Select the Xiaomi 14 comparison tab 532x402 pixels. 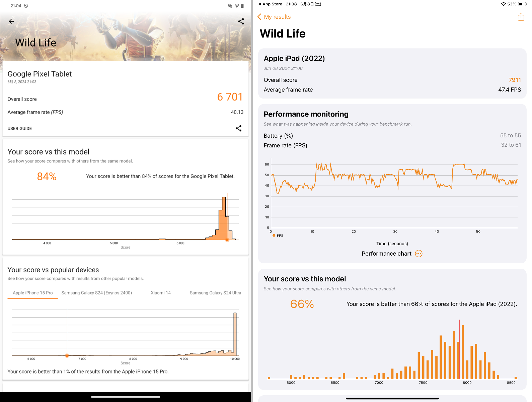click(x=161, y=292)
